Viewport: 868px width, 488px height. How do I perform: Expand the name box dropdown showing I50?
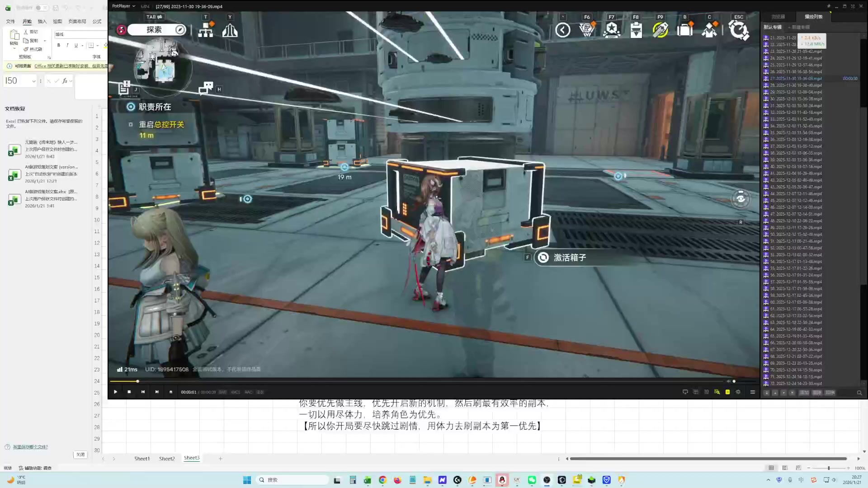34,81
